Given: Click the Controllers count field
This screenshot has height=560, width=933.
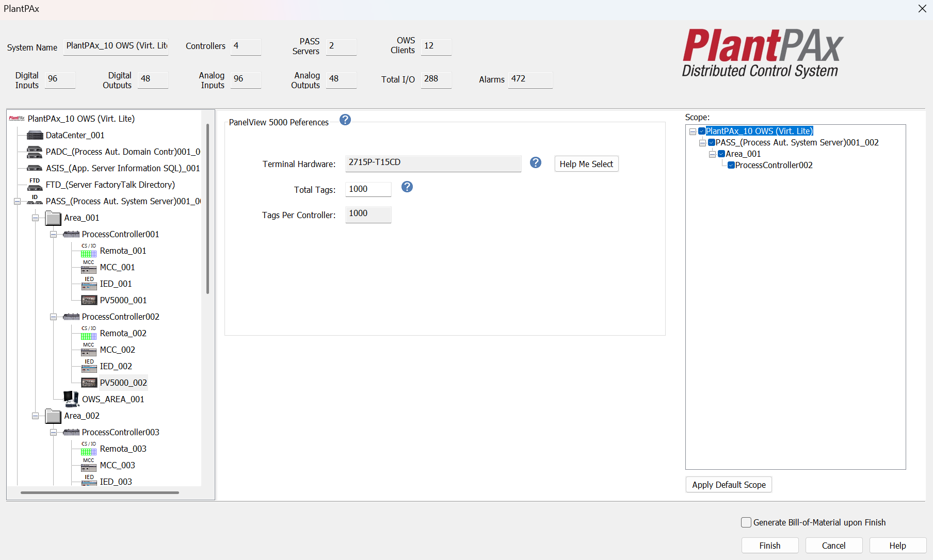Looking at the screenshot, I should (x=246, y=46).
